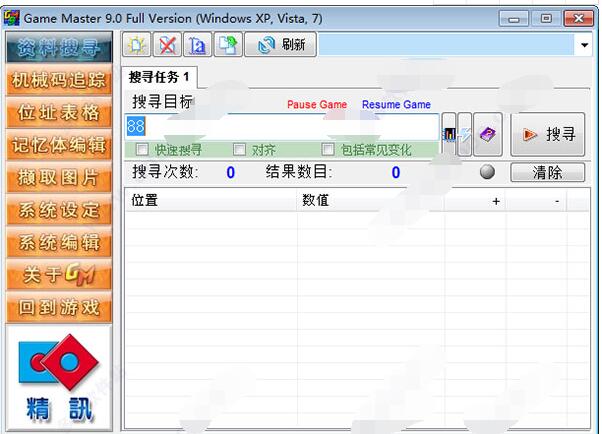The height and width of the screenshot is (434, 602).
Task: Click the 位置 column header
Action: tap(211, 200)
